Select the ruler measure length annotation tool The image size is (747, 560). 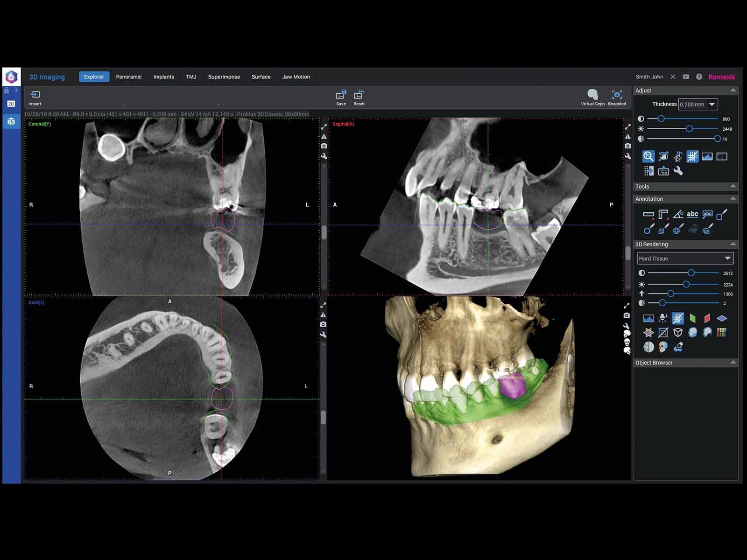pyautogui.click(x=648, y=214)
